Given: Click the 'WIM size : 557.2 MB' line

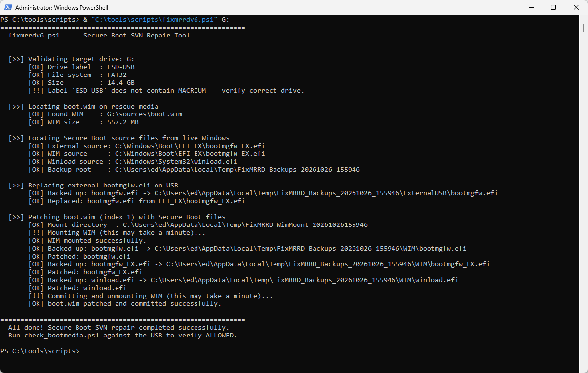Looking at the screenshot, I should click(83, 122).
